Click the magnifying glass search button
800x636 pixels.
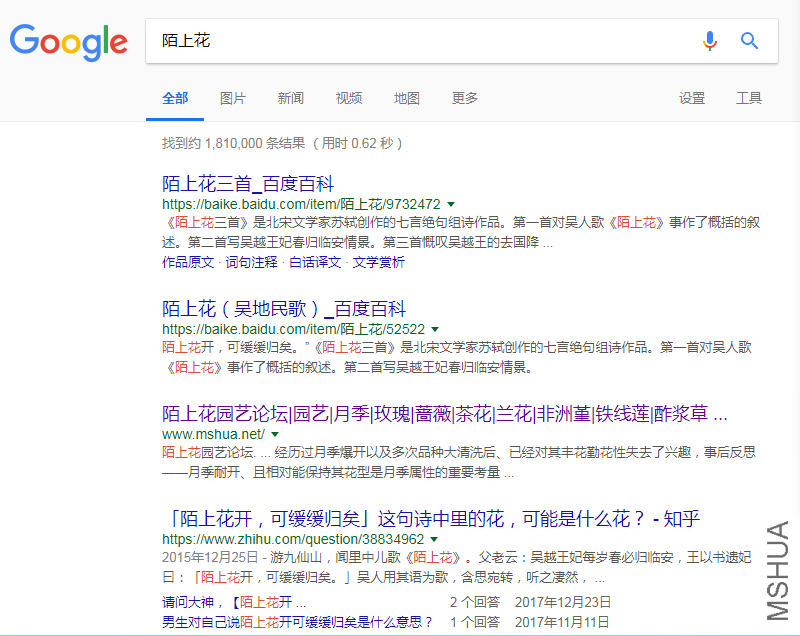click(749, 41)
